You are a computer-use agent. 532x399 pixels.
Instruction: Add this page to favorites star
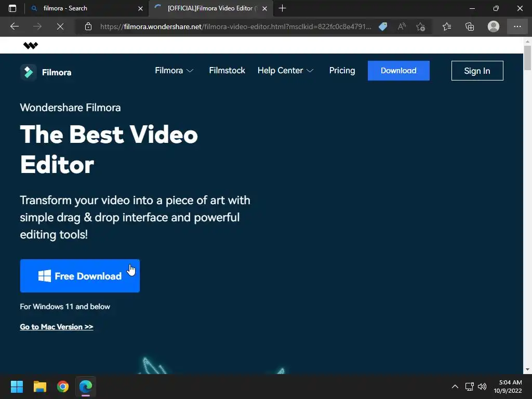click(x=421, y=26)
